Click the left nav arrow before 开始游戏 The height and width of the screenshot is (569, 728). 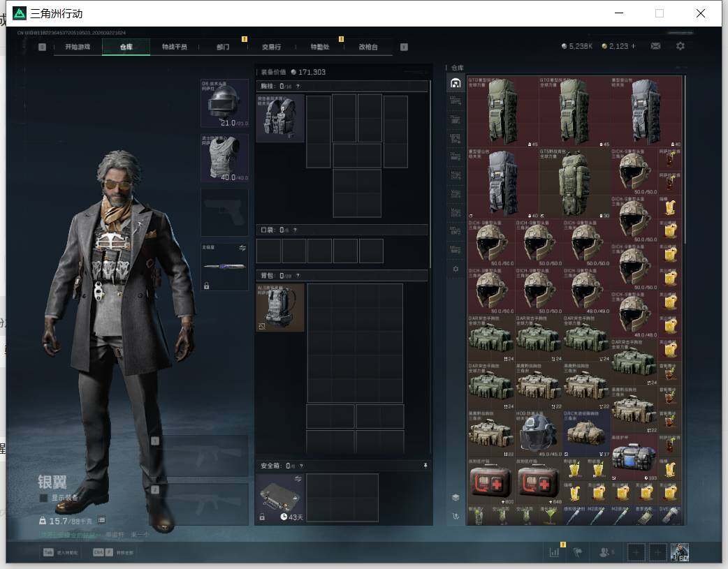coord(42,47)
